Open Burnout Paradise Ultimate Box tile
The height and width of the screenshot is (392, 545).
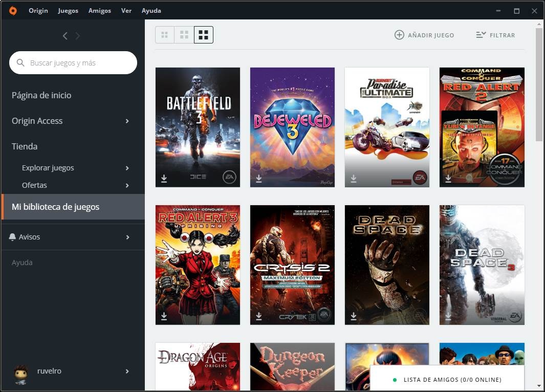tap(387, 127)
